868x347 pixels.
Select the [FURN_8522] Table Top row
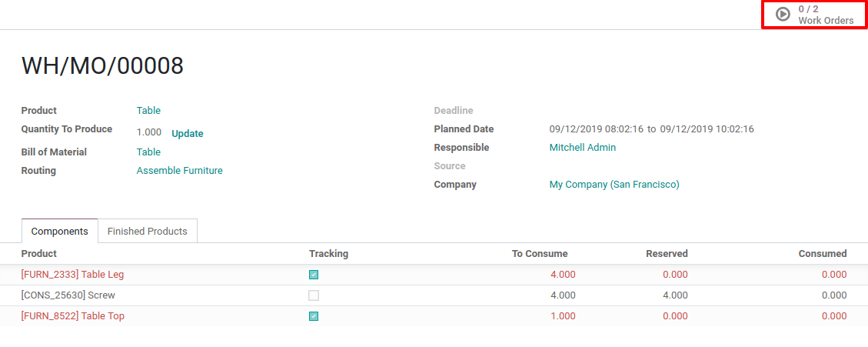click(x=72, y=316)
